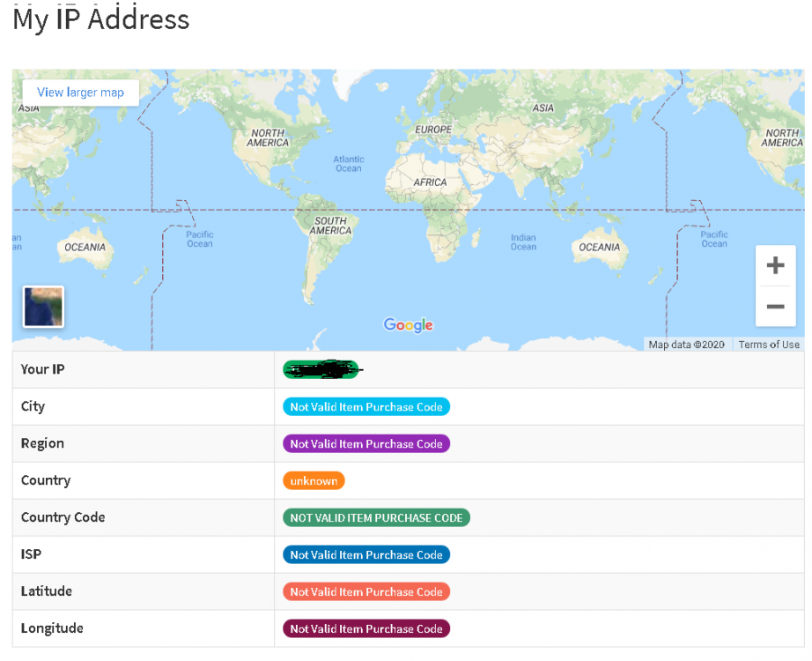Click the My IP Address heading

(x=101, y=19)
